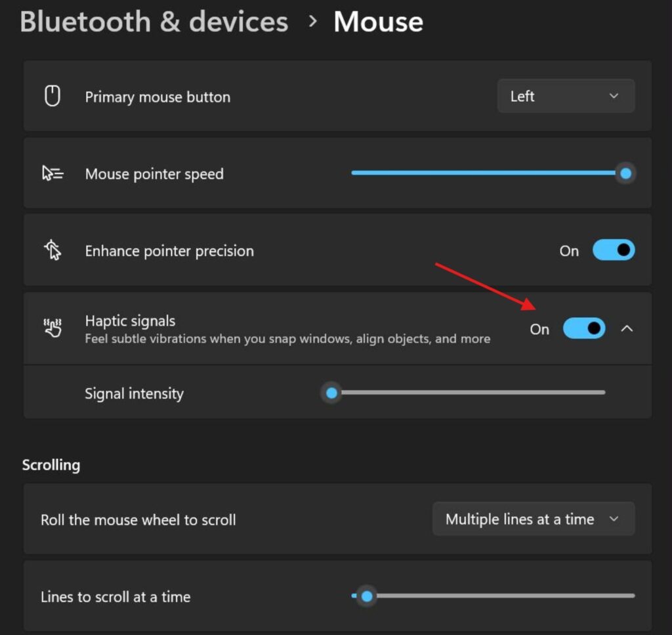672x635 pixels.
Task: Click the mouse pointer speed cursor icon
Action: coord(52,173)
